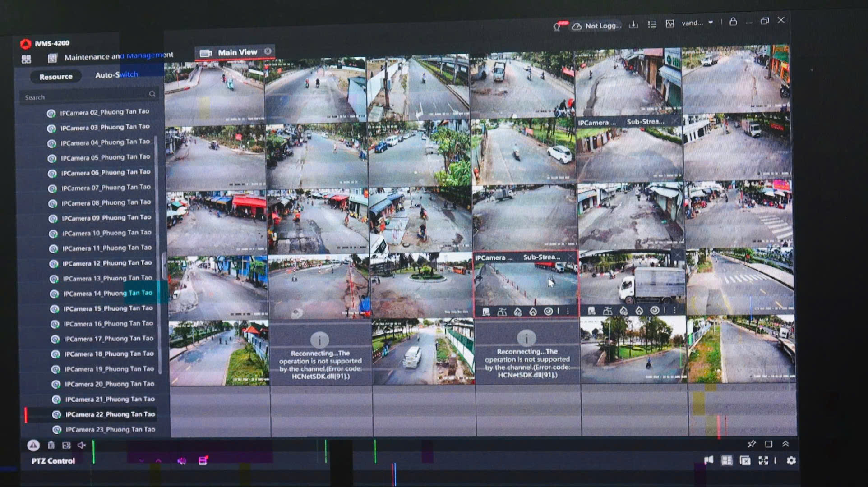Toggle audio mute speaker icon
Screen dimensions: 868x487
pos(81,446)
